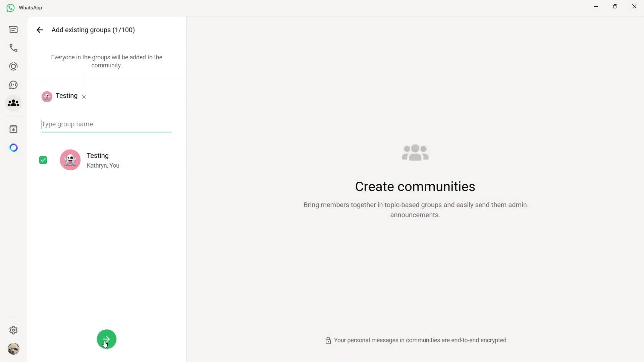View Status updates
Image resolution: width=644 pixels, height=362 pixels.
(x=13, y=66)
